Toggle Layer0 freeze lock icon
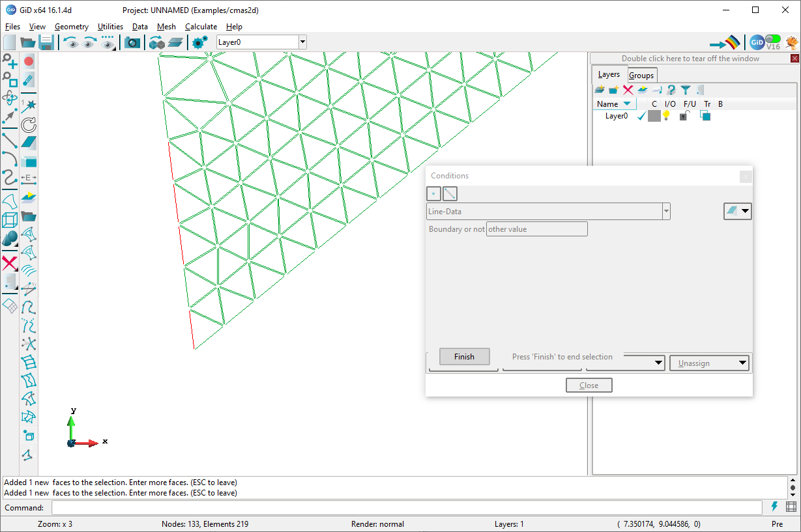This screenshot has height=532, width=801. (x=684, y=116)
